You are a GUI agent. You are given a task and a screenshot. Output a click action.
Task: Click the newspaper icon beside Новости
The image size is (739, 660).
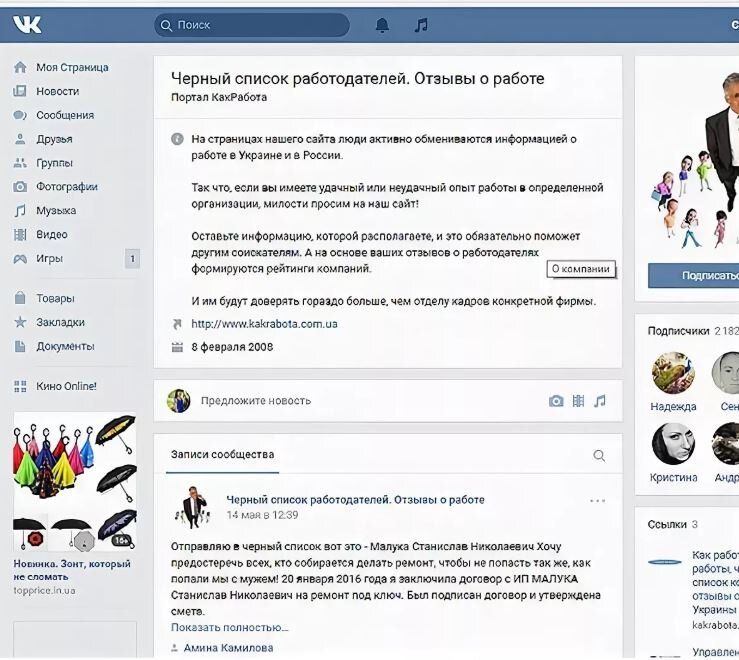coord(20,91)
